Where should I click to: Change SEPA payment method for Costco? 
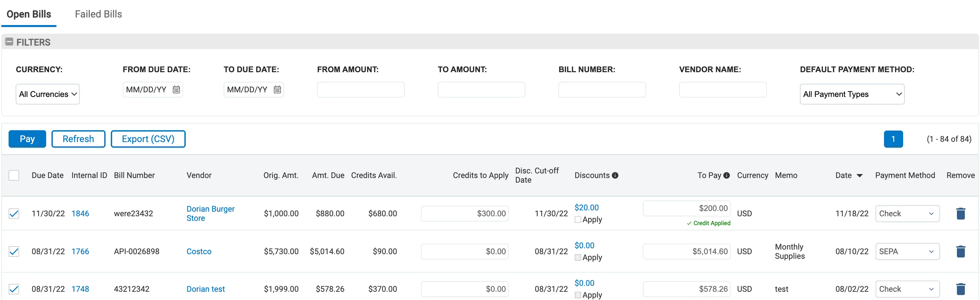tap(907, 251)
